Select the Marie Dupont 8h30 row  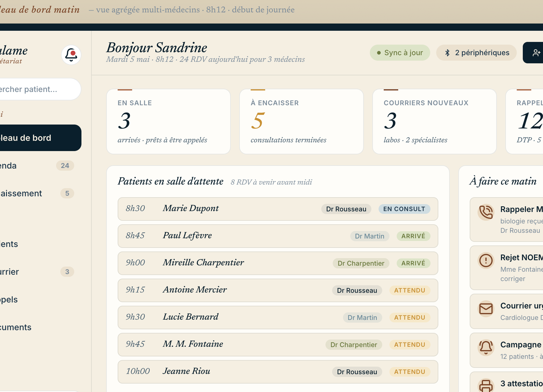[x=278, y=209]
